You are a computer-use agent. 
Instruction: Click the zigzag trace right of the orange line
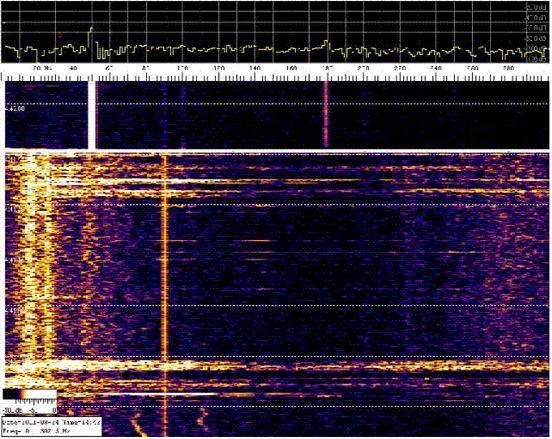click(202, 418)
